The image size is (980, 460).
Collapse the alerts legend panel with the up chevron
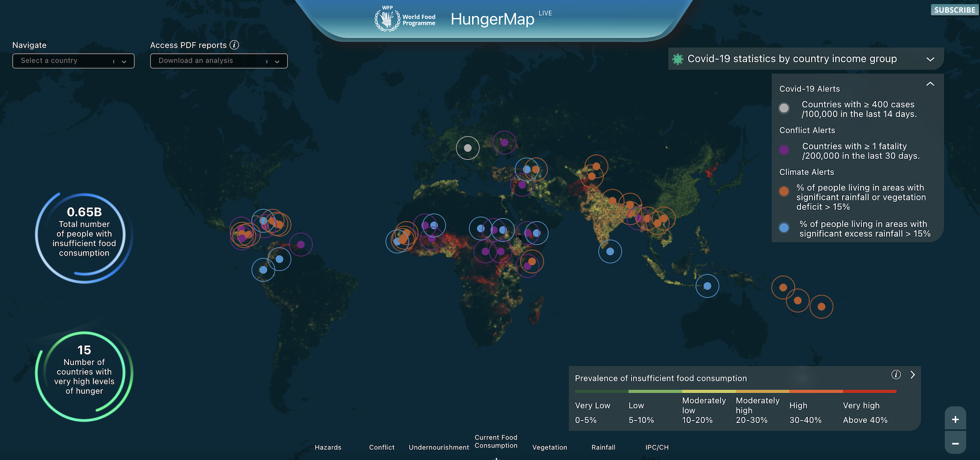click(930, 84)
